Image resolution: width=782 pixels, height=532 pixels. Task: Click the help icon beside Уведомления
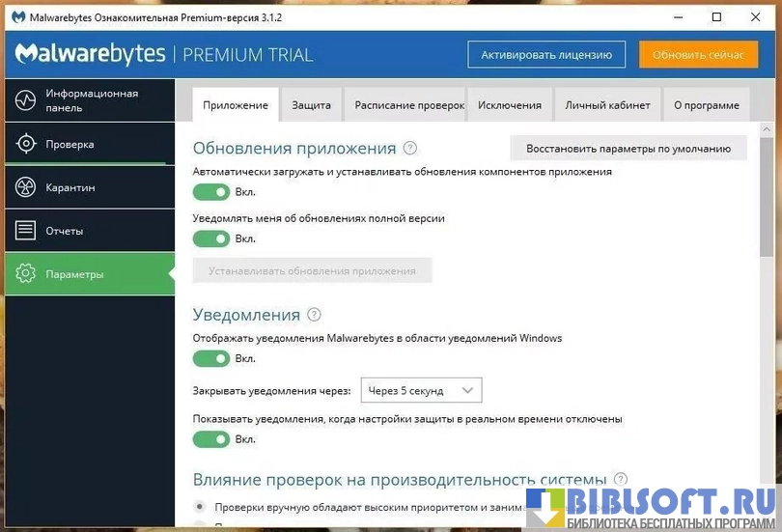314,315
